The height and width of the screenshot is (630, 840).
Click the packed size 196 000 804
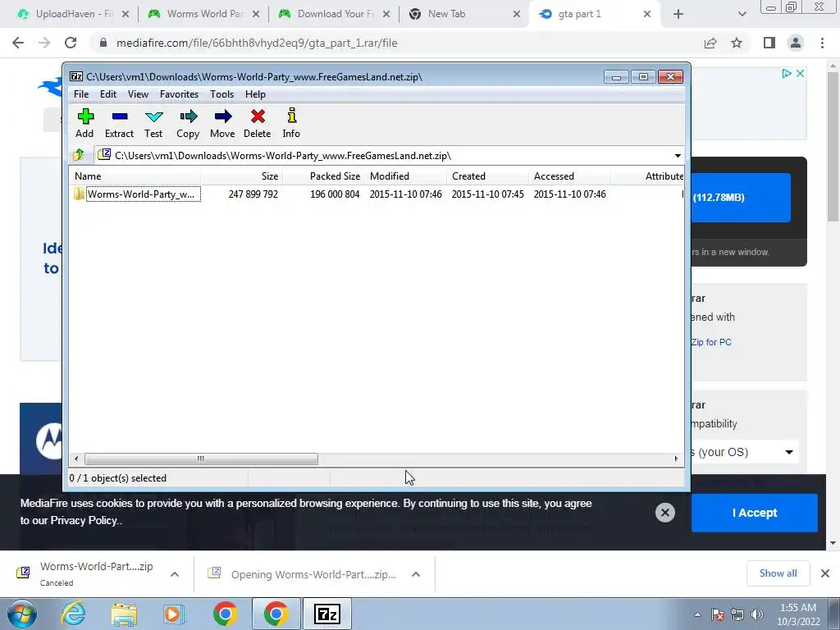(335, 194)
